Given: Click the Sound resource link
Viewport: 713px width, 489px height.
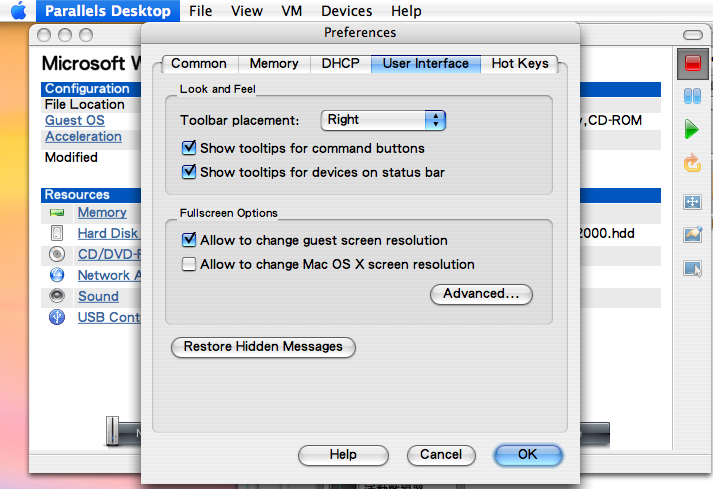Looking at the screenshot, I should click(98, 296).
